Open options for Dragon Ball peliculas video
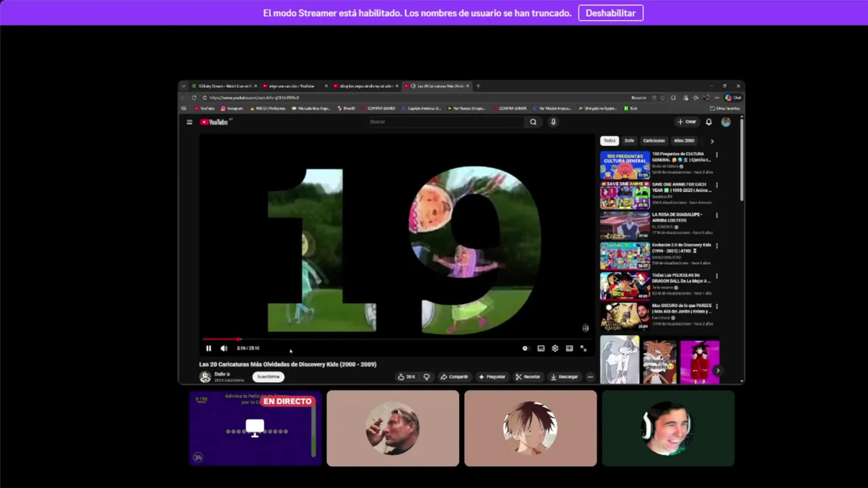The height and width of the screenshot is (488, 868). coord(717,277)
